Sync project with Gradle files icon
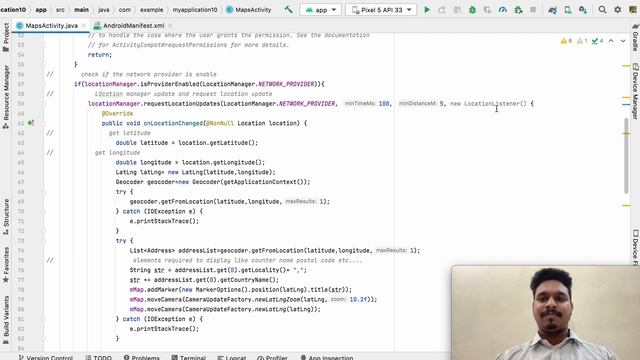The image size is (640, 360). [553, 9]
